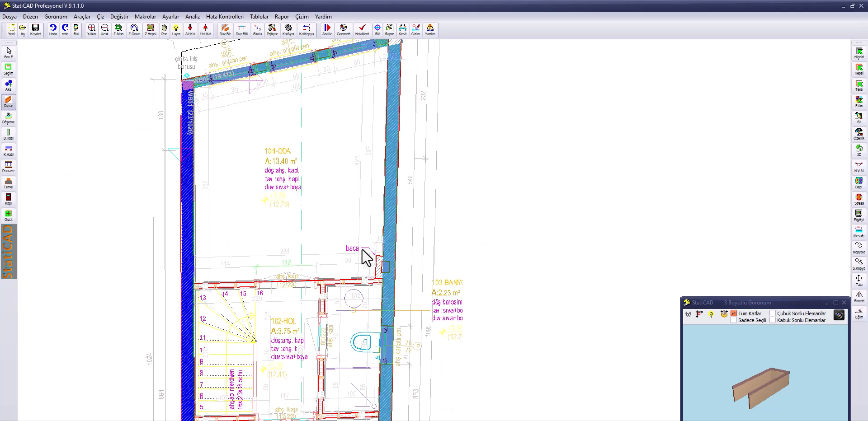Tick the Kabuk Sonlu Elemanlar checkbox
Screen dimensions: 868x421
pyautogui.click(x=773, y=320)
